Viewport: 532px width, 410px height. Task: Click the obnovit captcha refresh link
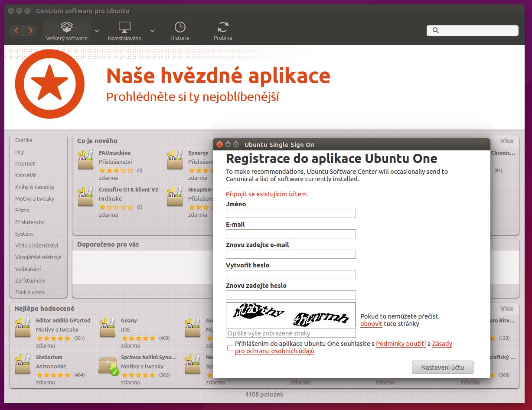tap(371, 324)
